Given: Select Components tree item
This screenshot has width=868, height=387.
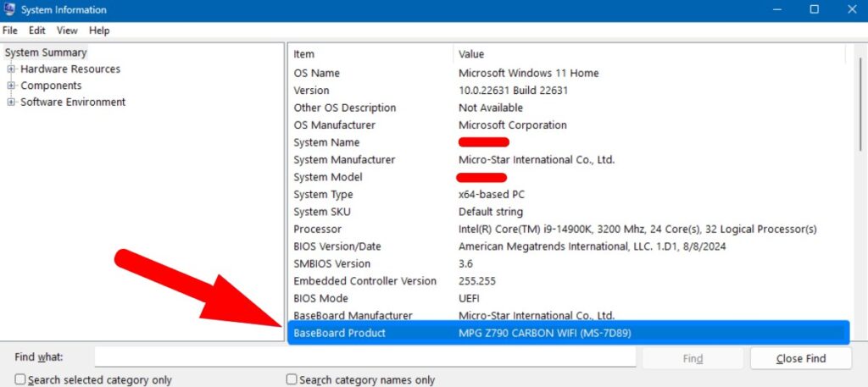Looking at the screenshot, I should pos(51,86).
